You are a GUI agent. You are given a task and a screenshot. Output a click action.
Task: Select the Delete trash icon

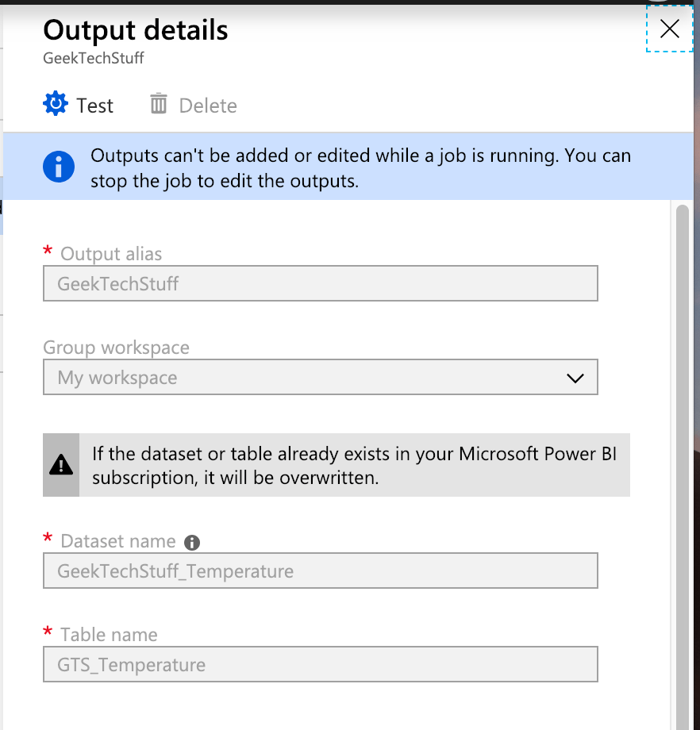click(158, 104)
